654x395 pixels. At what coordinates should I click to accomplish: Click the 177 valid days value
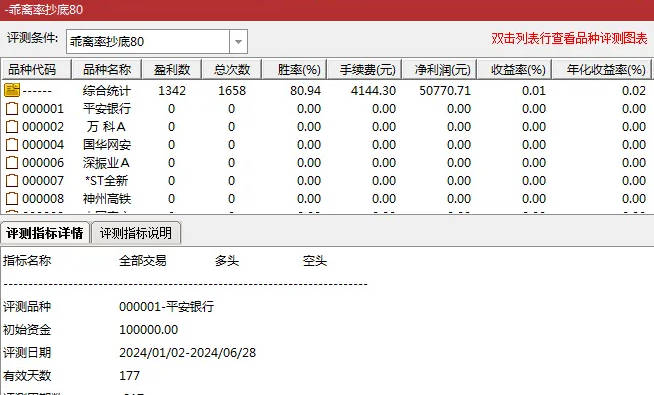[129, 375]
